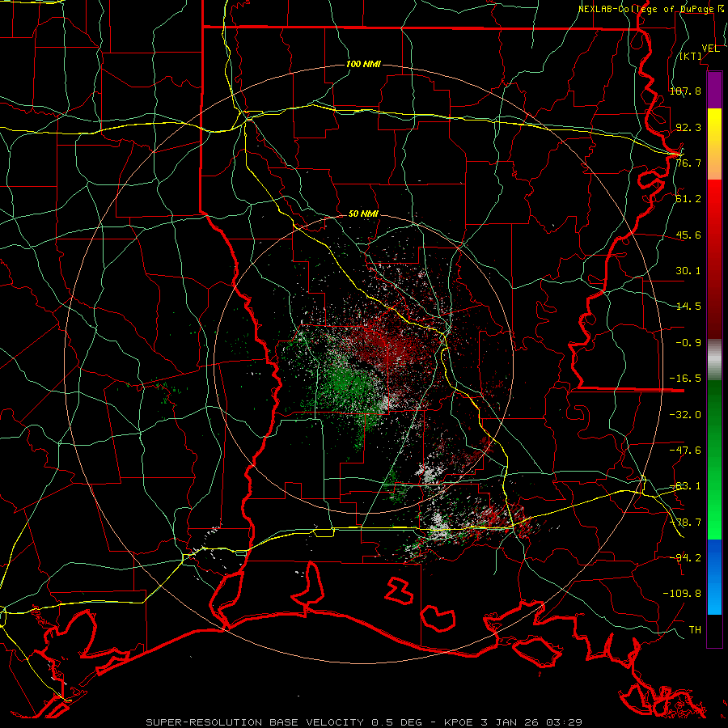Pick the black TH segment of the color bar
The height and width of the screenshot is (728, 728).
(714, 630)
